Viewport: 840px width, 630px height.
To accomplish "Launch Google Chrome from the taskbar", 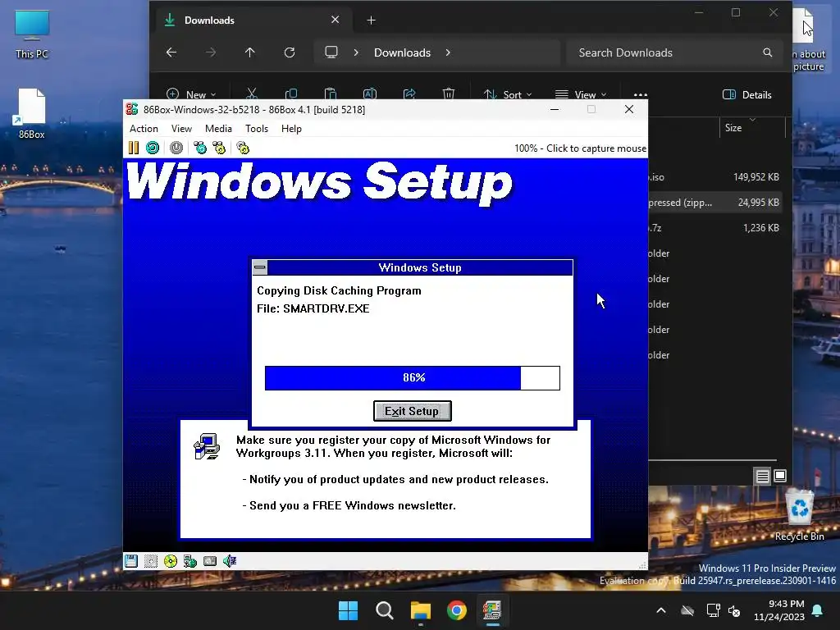I will point(457,610).
